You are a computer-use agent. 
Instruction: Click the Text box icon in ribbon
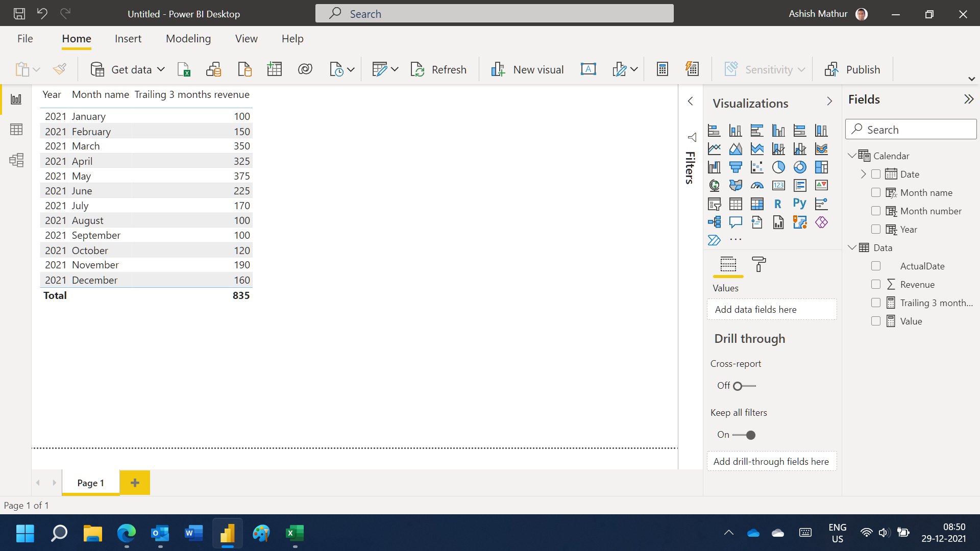[589, 69]
